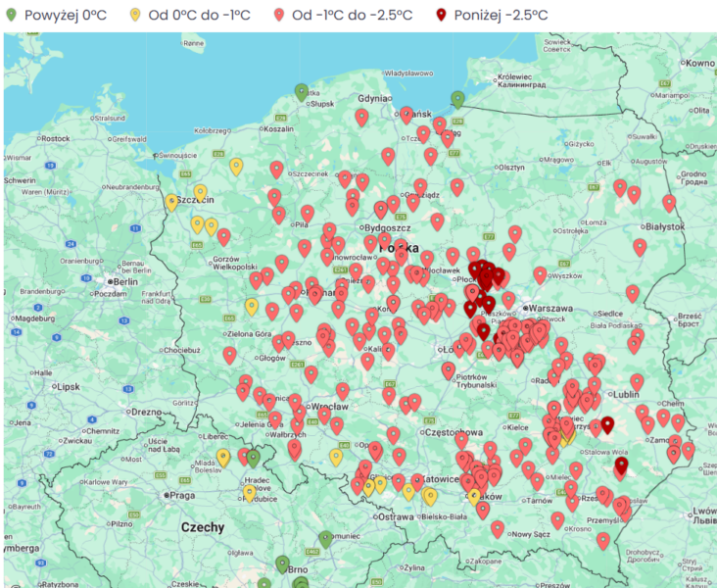Toggle the 'Od -1°C do -2.5°C' legend entry
This screenshot has width=717, height=588.
344,15
